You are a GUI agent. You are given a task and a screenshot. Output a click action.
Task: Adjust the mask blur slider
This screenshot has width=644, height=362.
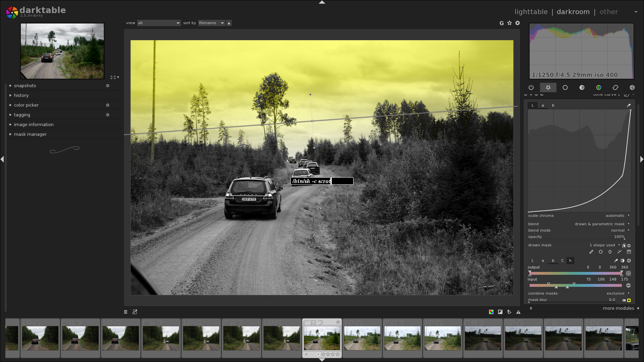tap(573, 300)
